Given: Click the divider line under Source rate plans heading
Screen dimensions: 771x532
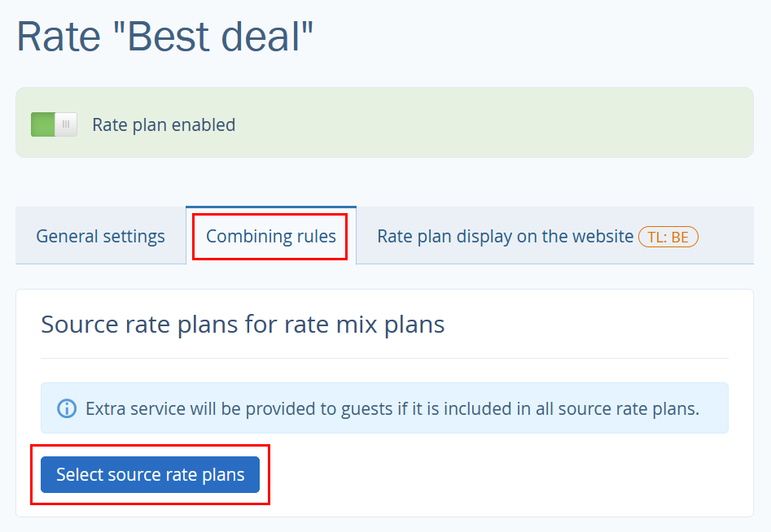Looking at the screenshot, I should pos(384,359).
